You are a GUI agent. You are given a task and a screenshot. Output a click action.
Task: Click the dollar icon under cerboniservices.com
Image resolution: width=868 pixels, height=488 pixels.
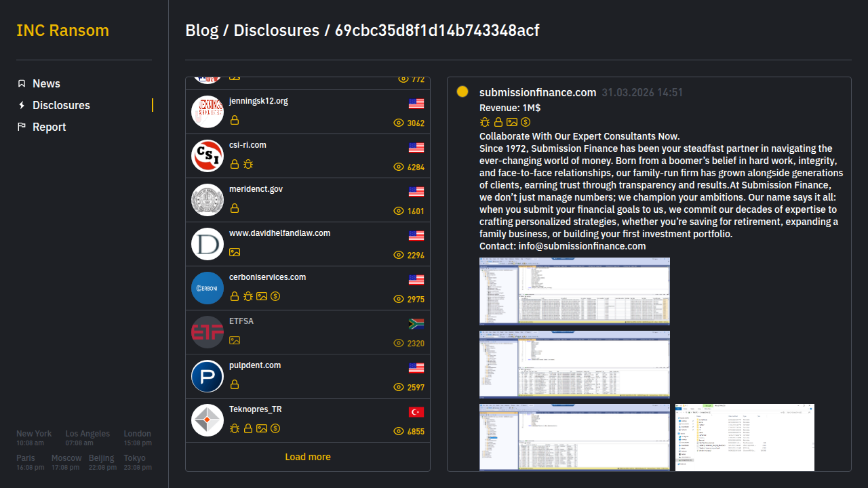click(x=275, y=296)
